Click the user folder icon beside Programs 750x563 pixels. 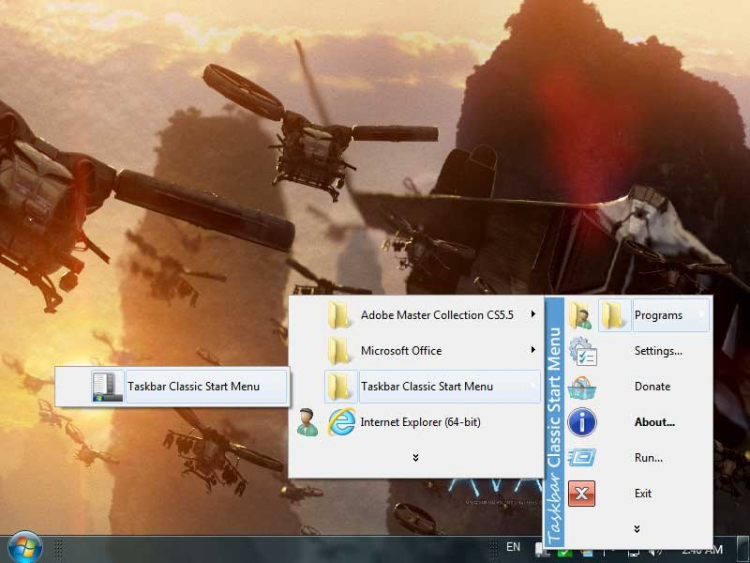coord(581,315)
